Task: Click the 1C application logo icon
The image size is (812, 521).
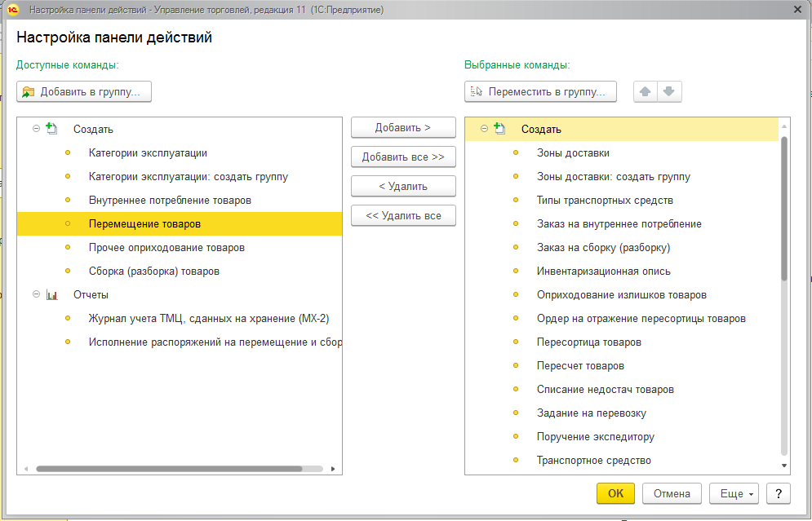Action: click(12, 10)
